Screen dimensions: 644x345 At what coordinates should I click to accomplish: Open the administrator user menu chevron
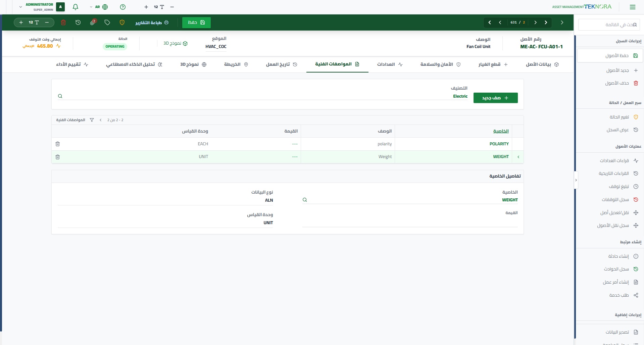coord(21,7)
